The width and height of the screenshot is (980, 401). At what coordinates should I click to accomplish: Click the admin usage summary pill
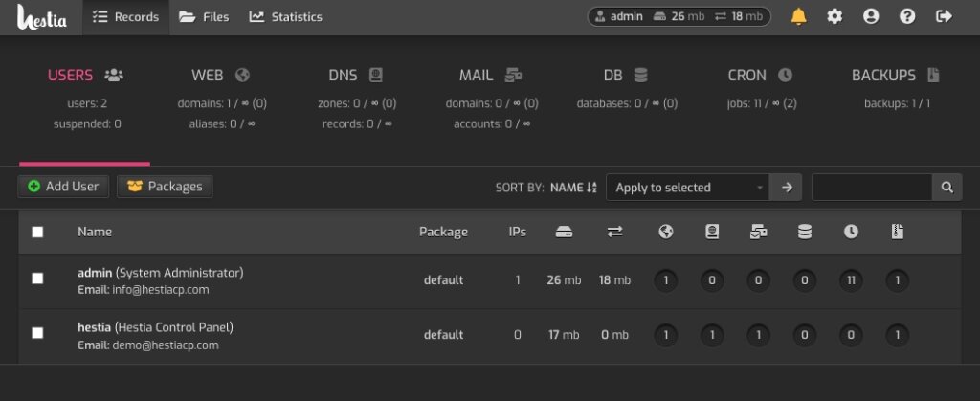coord(679,17)
